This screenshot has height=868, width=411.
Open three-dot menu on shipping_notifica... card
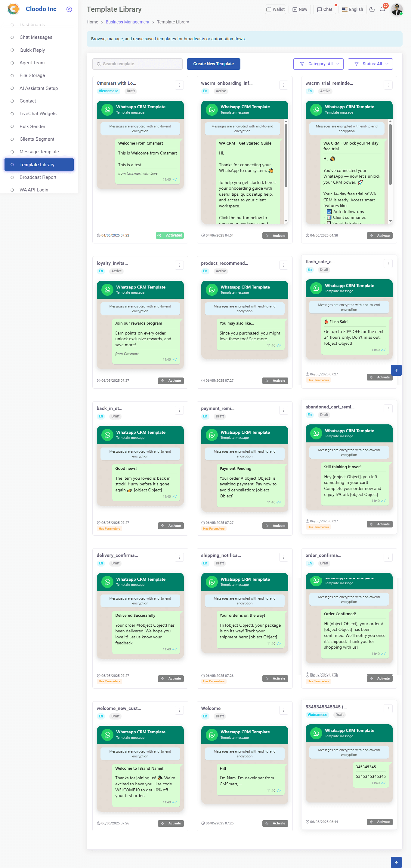point(283,557)
